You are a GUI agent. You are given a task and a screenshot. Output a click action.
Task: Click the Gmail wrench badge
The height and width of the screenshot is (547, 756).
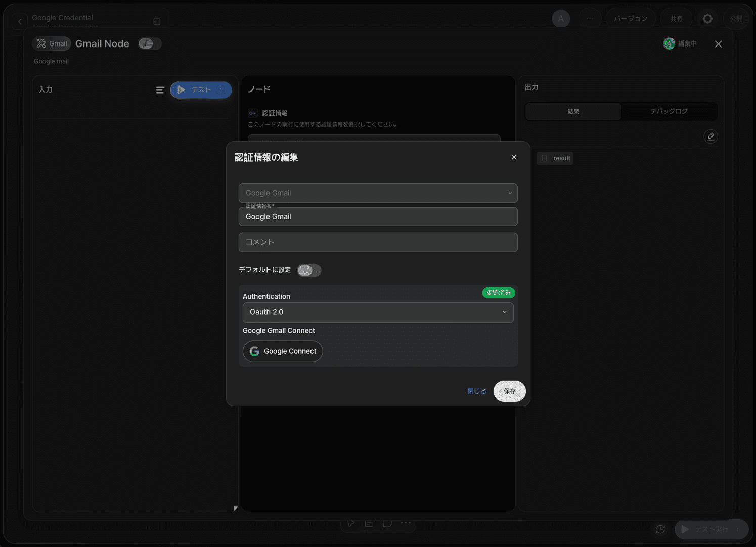[x=52, y=44]
